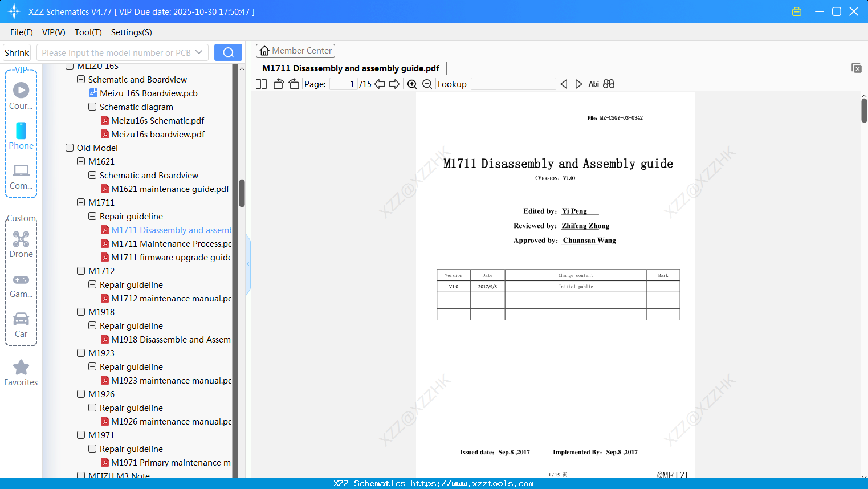Click the file tree scroll-up arrow
This screenshot has height=489, width=868.
(x=242, y=68)
